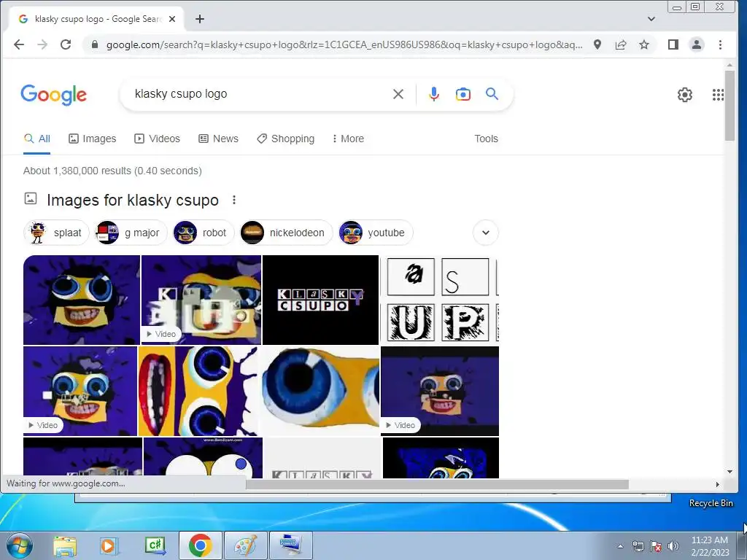The width and height of the screenshot is (747, 560).
Task: Switch to the Images tab
Action: pyautogui.click(x=93, y=139)
